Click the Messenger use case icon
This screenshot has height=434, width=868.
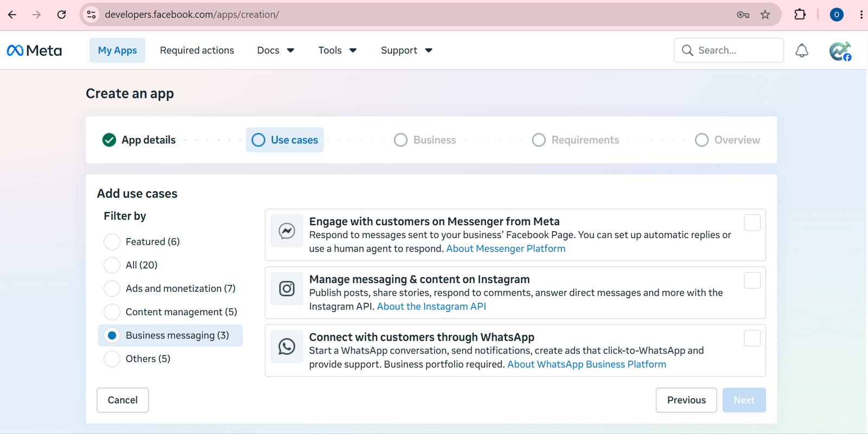287,231
